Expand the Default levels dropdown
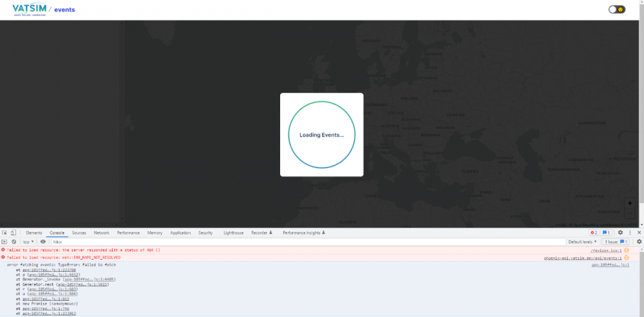 click(582, 242)
